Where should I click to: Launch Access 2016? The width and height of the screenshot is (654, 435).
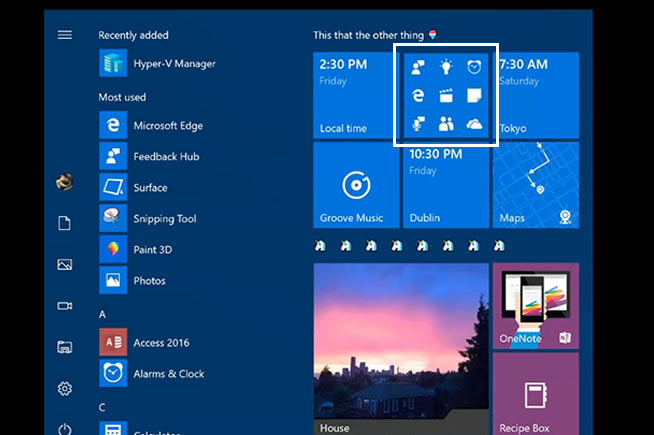(145, 342)
